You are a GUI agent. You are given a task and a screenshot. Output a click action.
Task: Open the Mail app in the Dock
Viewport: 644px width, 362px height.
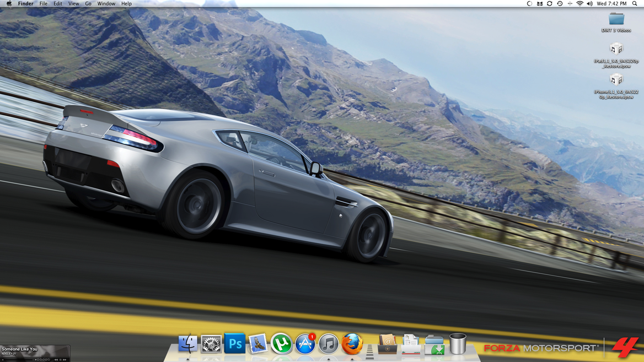[258, 344]
